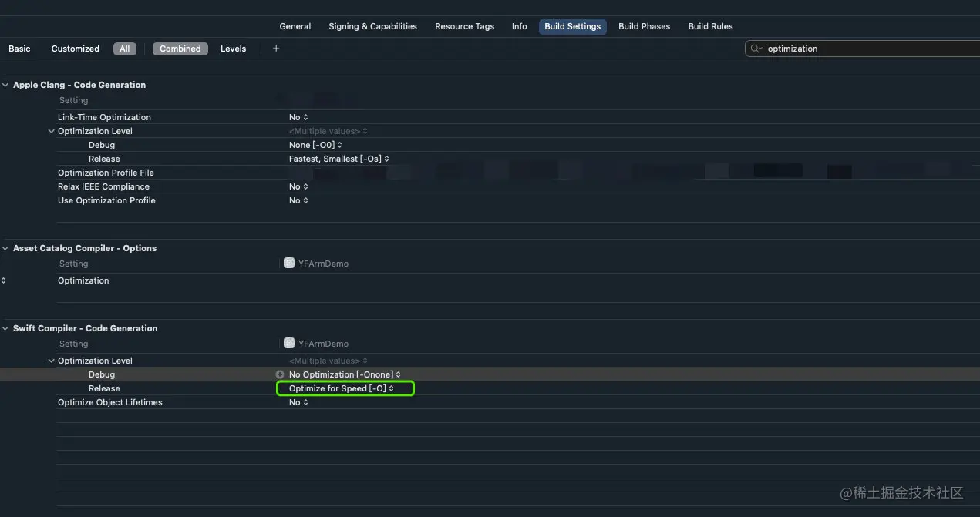Open Apple Clang Multiple values dropdown
Image resolution: width=980 pixels, height=517 pixels.
(328, 131)
